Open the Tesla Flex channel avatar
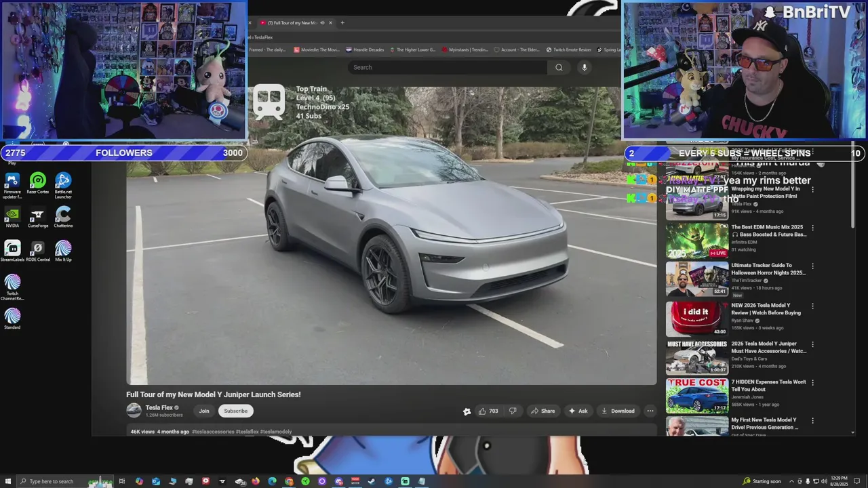Image resolution: width=868 pixels, height=488 pixels. pos(134,410)
